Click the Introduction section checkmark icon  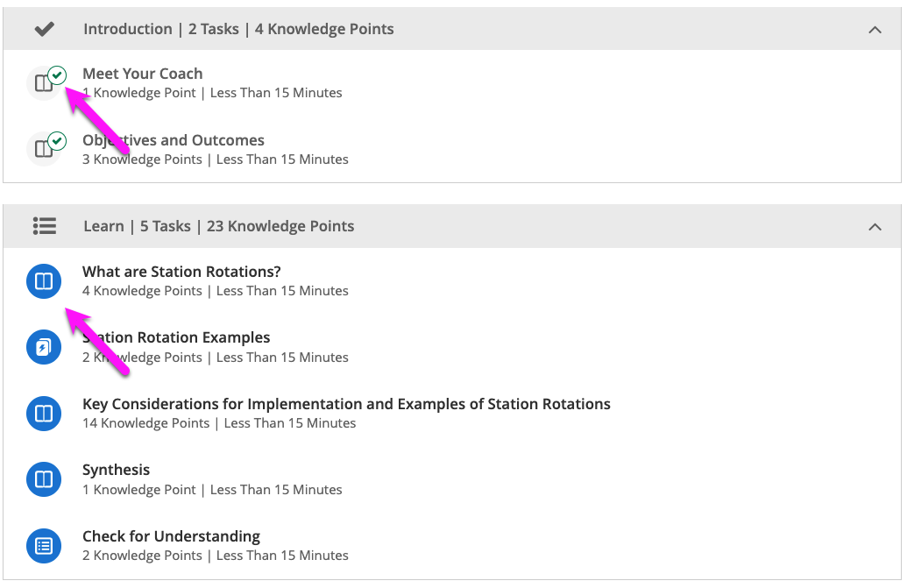tap(44, 29)
